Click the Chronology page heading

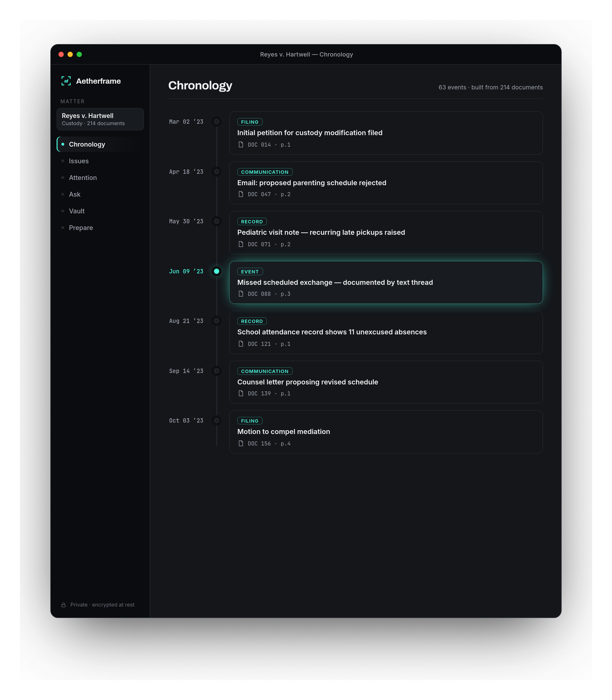click(x=200, y=85)
